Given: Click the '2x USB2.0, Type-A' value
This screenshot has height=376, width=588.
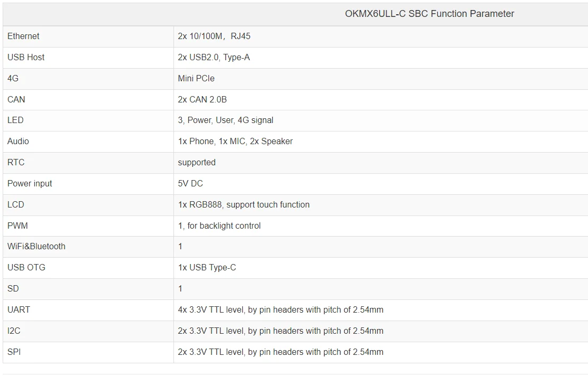Looking at the screenshot, I should (214, 58).
